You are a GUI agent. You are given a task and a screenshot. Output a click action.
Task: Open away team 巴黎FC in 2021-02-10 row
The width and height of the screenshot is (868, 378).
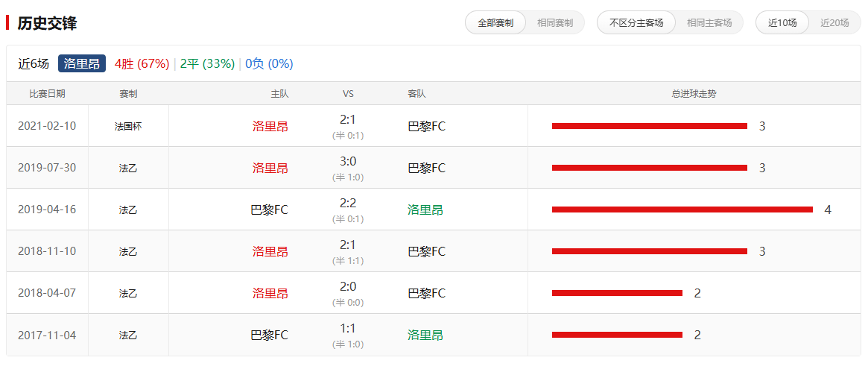(426, 126)
